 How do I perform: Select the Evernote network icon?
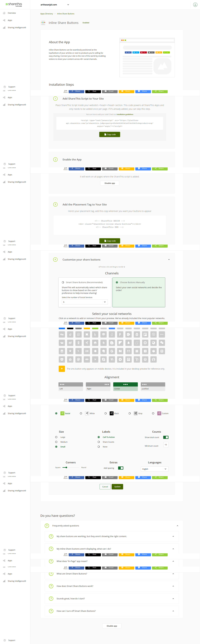tap(104, 351)
